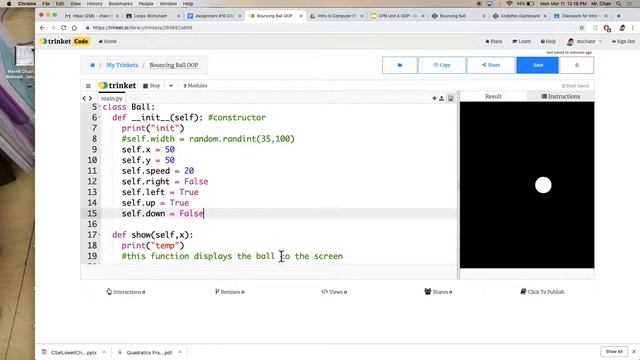Click the browser home icon
The height and width of the screenshot is (360, 640).
(74, 28)
